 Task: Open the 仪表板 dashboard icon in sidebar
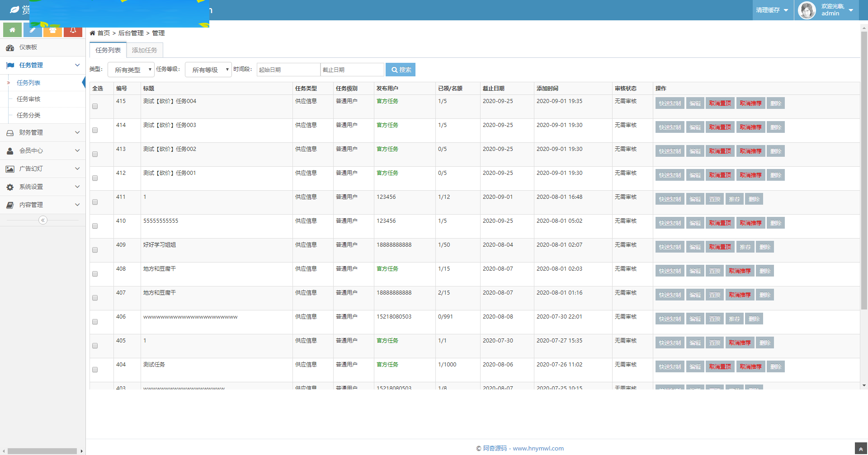coord(10,47)
